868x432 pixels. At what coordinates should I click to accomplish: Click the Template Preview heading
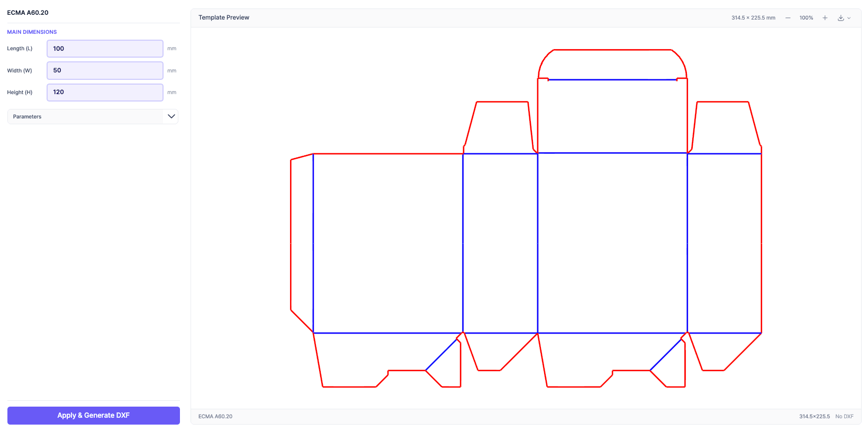click(x=224, y=17)
